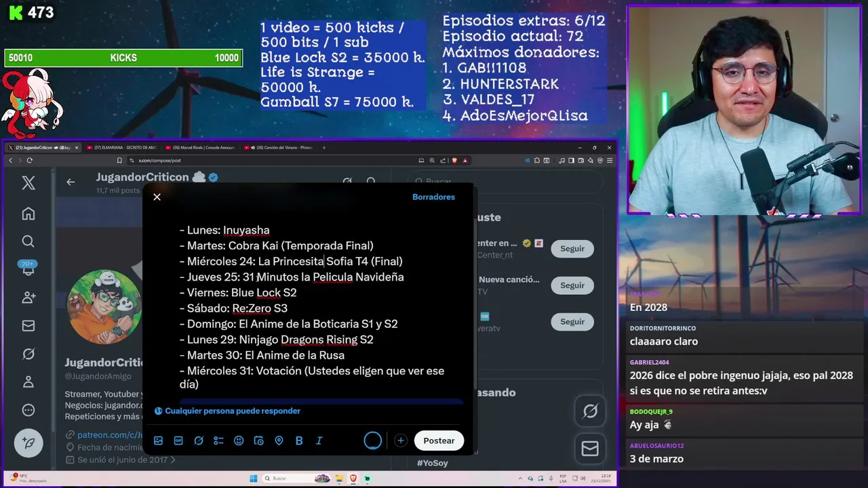Image resolution: width=868 pixels, height=488 pixels.
Task: Open the Follow people icon in X sidebar
Action: [x=28, y=297]
